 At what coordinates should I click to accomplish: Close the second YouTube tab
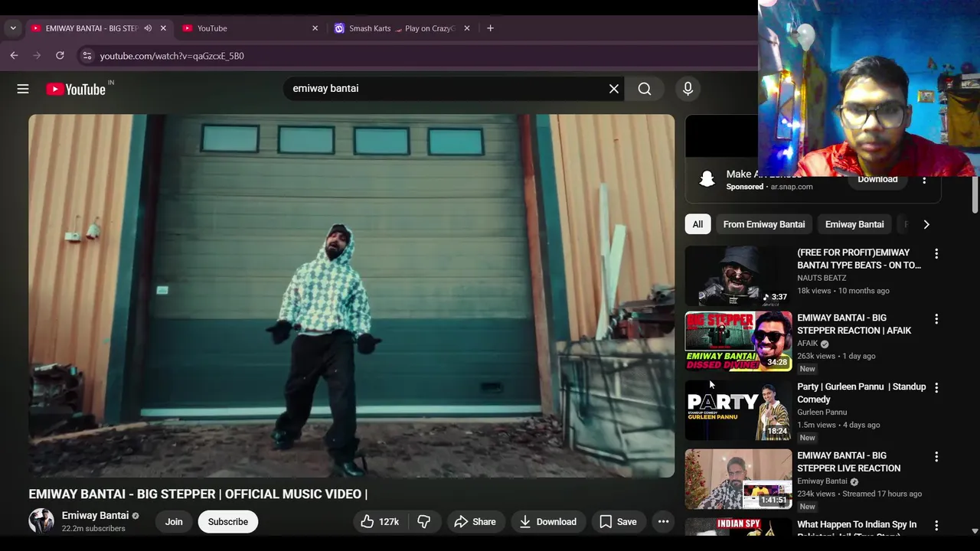pos(315,28)
